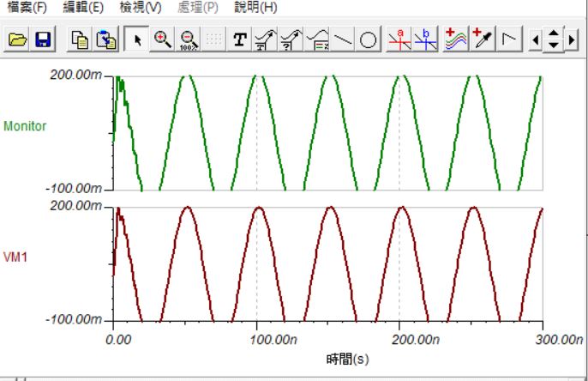This screenshot has width=588, height=381.
Task: Select the red VM1 curve label
Action: (15, 257)
